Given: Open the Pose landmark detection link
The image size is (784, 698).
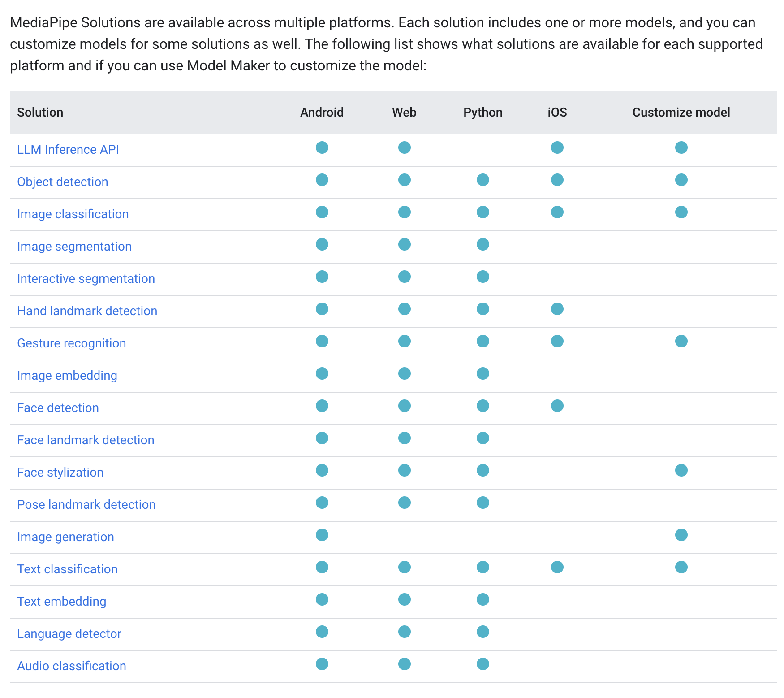Looking at the screenshot, I should (x=86, y=504).
